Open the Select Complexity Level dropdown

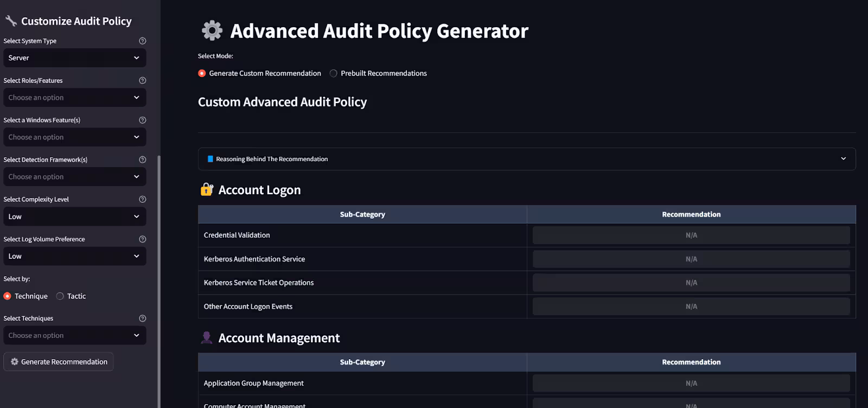[x=74, y=216]
